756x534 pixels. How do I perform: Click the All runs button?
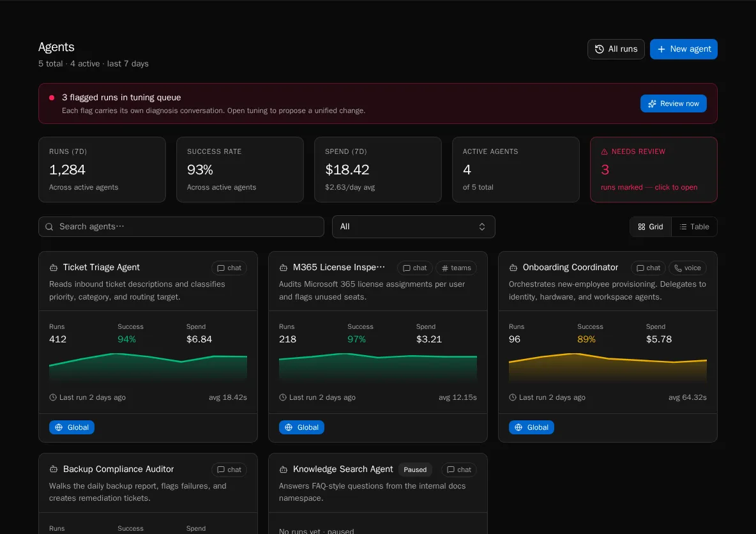point(616,49)
